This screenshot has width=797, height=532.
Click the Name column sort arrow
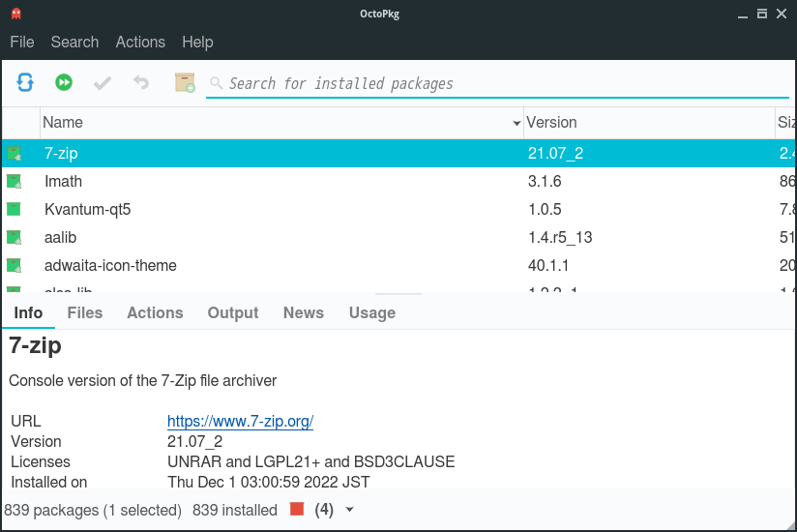[517, 123]
